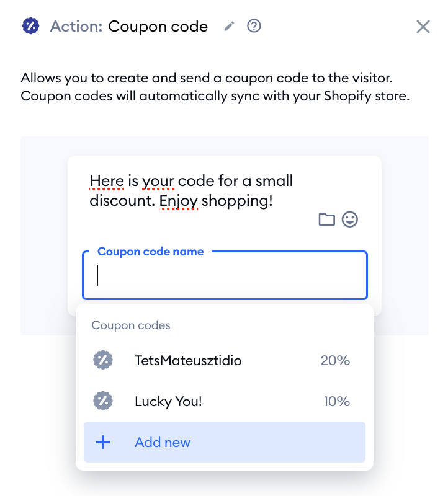The image size is (448, 496).
Task: Choose the Lucky You! coupon option
Action: (x=225, y=401)
